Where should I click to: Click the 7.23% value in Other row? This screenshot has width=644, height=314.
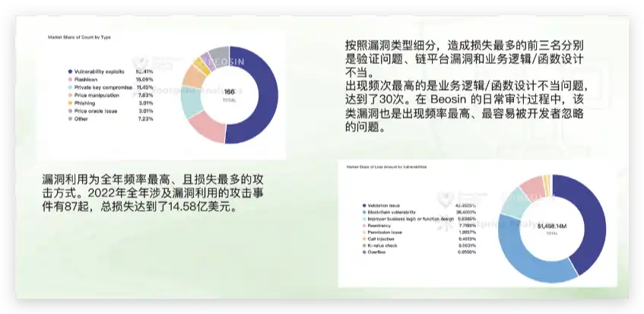coord(146,119)
